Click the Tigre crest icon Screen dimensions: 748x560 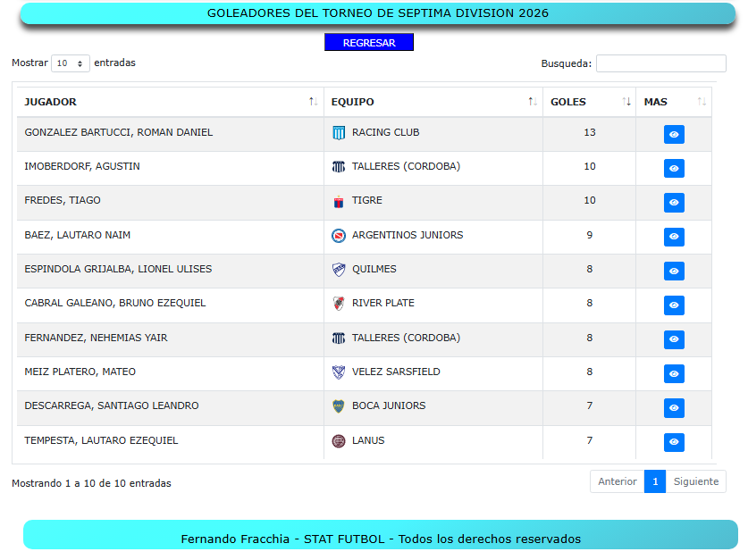click(x=339, y=202)
